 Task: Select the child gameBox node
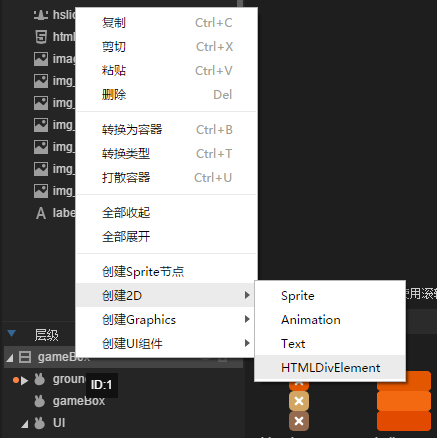(x=79, y=401)
